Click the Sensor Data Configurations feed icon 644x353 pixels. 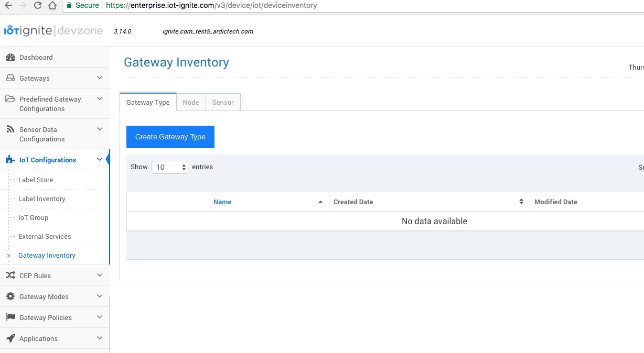[x=10, y=129]
